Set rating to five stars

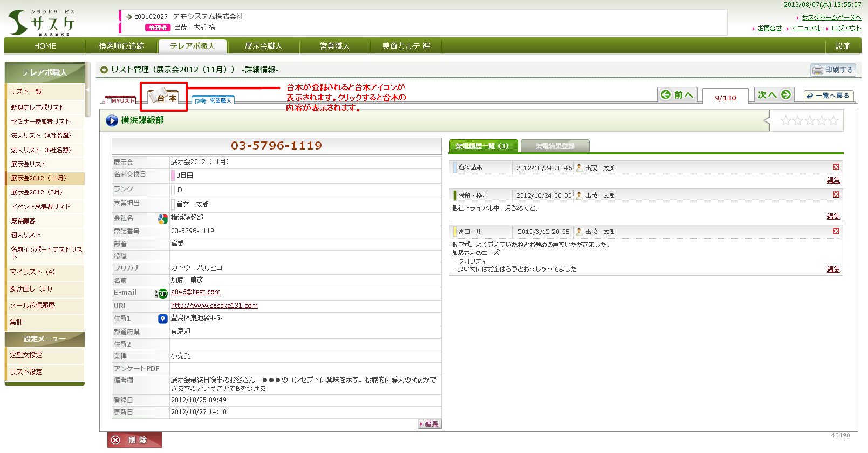[x=833, y=121]
